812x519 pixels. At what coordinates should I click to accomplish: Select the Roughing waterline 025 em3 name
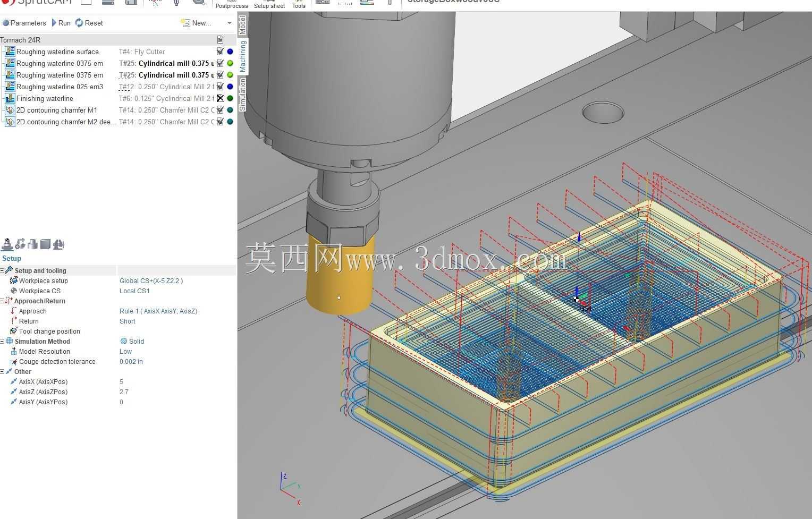pos(60,87)
